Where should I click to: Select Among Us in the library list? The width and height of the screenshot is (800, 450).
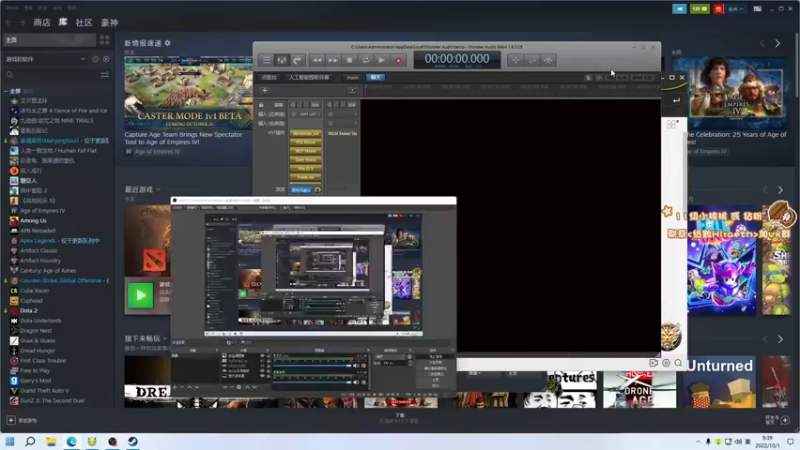click(33, 220)
